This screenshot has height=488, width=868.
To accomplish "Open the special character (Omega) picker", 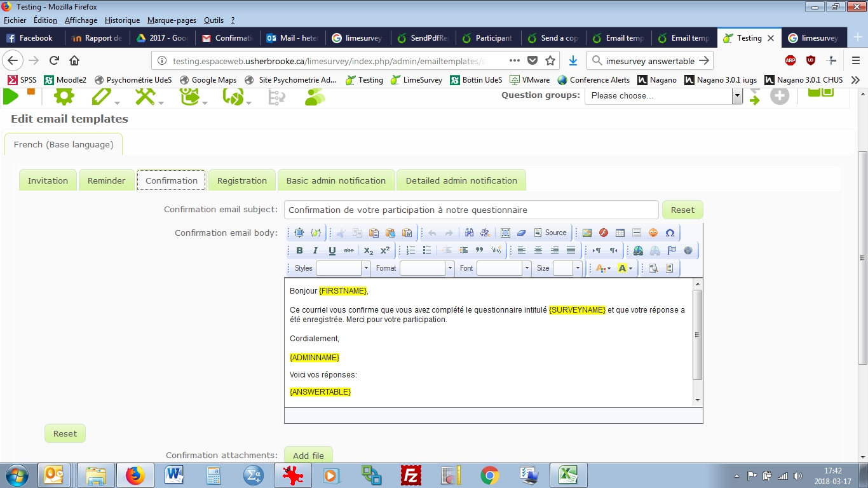I will click(x=670, y=233).
